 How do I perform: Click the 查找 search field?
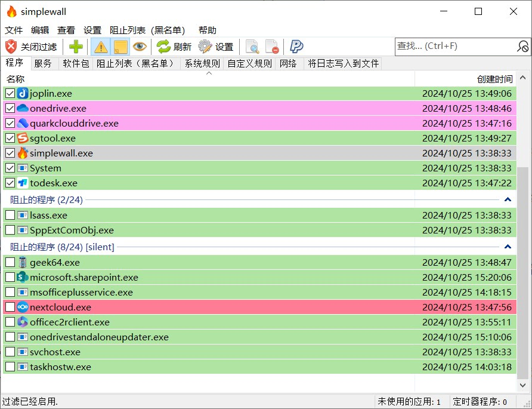[x=453, y=46]
